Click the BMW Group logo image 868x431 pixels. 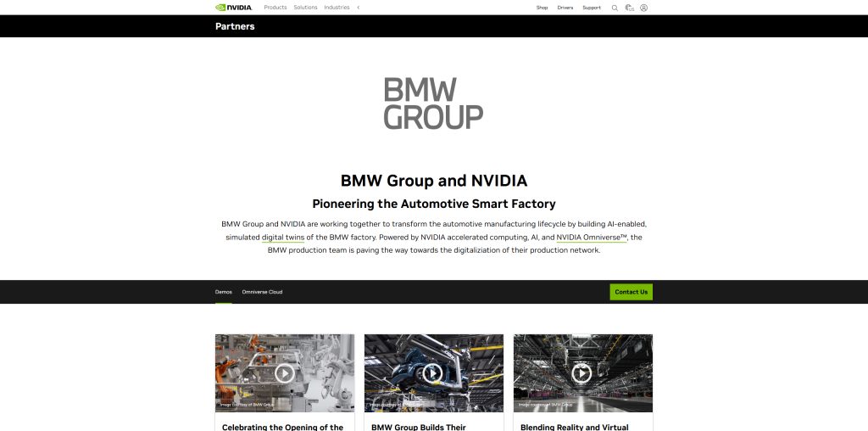[x=433, y=104]
